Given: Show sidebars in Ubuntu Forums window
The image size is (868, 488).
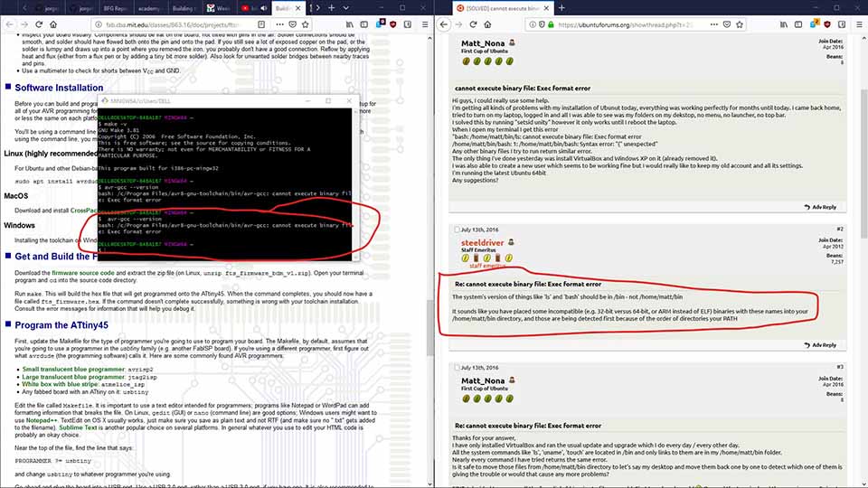Looking at the screenshot, I should coord(798,24).
